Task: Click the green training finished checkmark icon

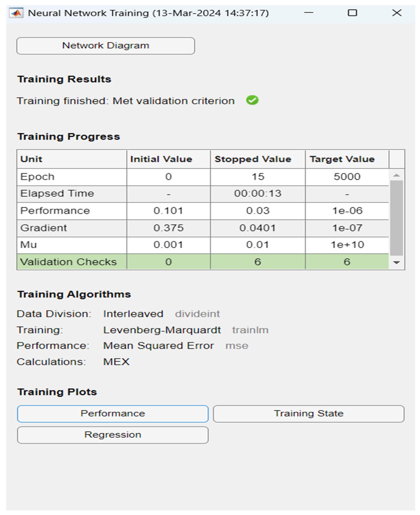Action: point(252,100)
